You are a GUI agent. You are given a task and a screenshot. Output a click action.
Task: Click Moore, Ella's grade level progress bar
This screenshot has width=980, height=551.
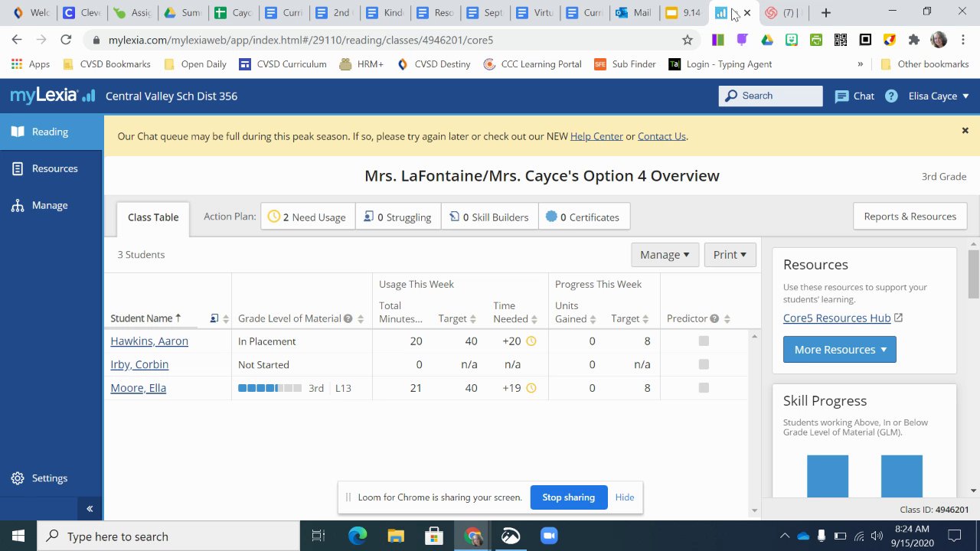269,388
